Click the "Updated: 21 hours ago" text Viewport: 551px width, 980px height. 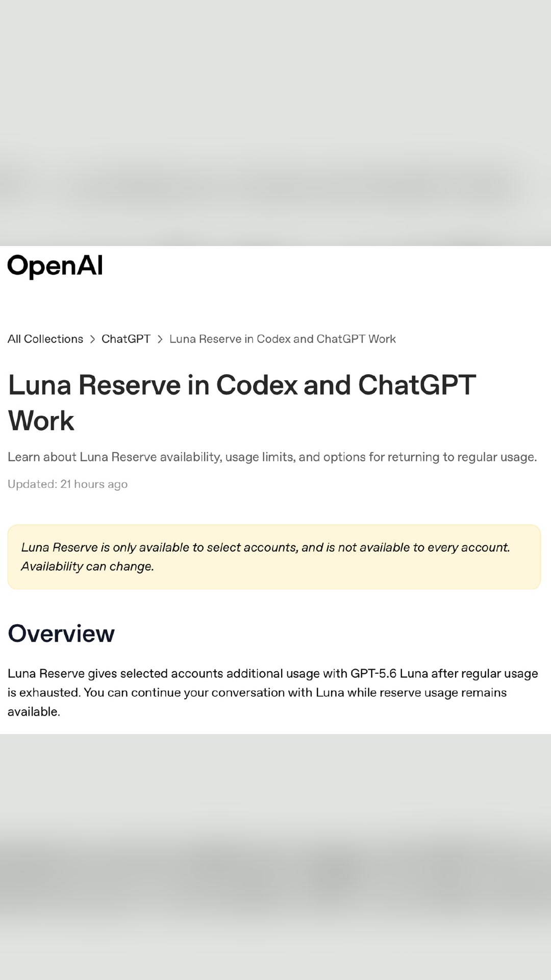point(67,484)
